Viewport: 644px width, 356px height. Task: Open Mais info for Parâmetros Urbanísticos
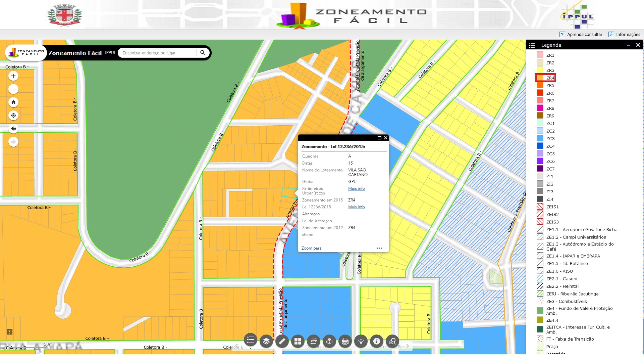pyautogui.click(x=356, y=188)
